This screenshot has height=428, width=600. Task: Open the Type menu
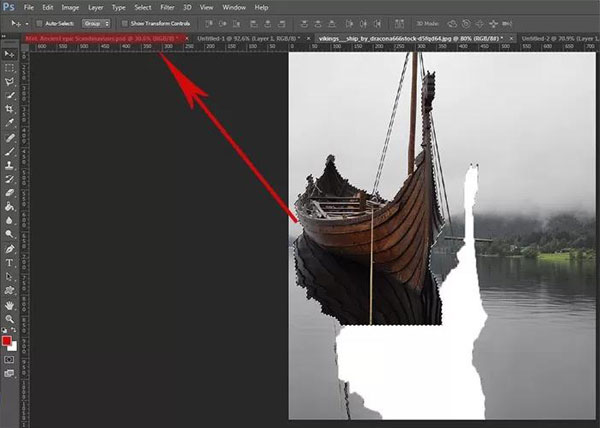point(119,7)
